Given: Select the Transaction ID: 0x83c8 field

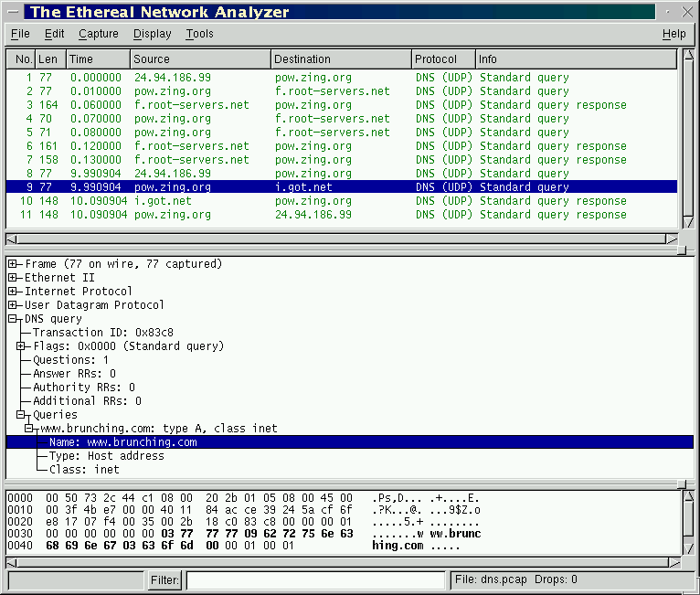Looking at the screenshot, I should pyautogui.click(x=102, y=333).
